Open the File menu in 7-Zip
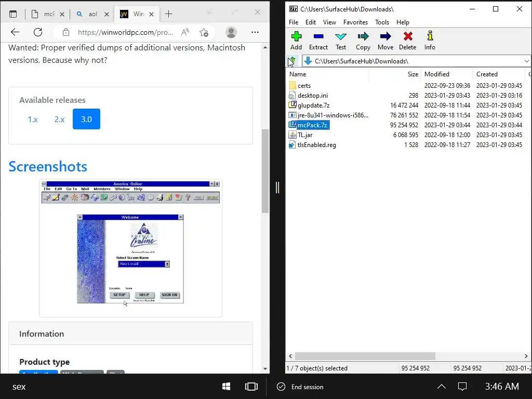The width and height of the screenshot is (532, 399). pos(294,22)
